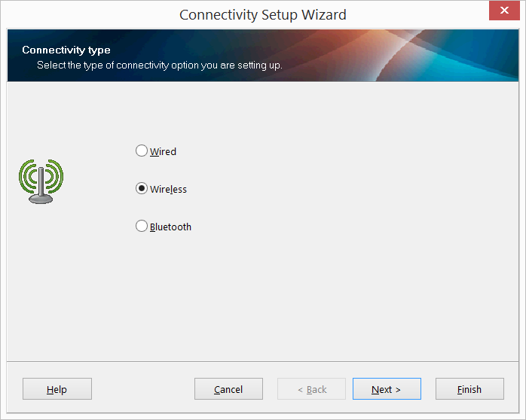Choose the Bluetooth connectivity option
This screenshot has height=420, width=526.
142,226
